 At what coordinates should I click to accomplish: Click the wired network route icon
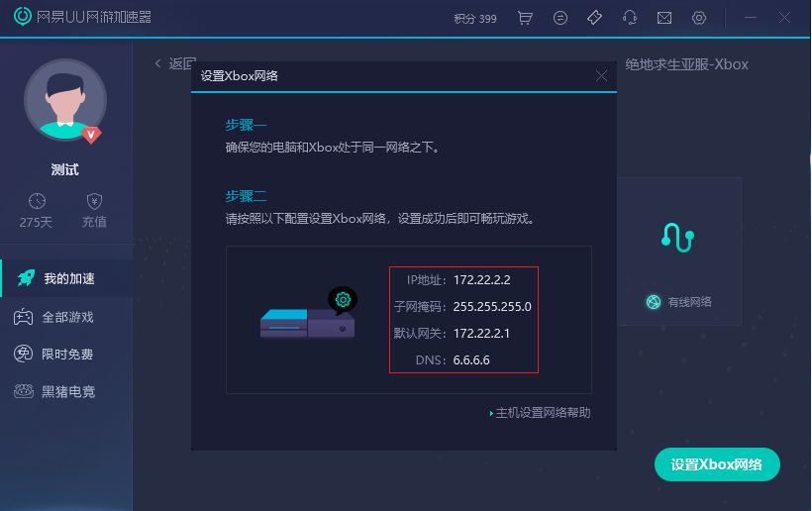pos(678,238)
